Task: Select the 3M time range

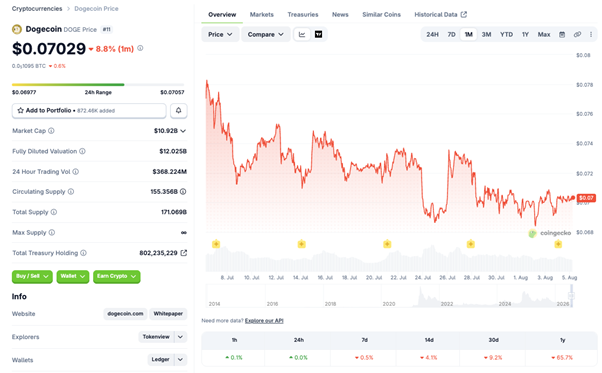Action: (486, 35)
